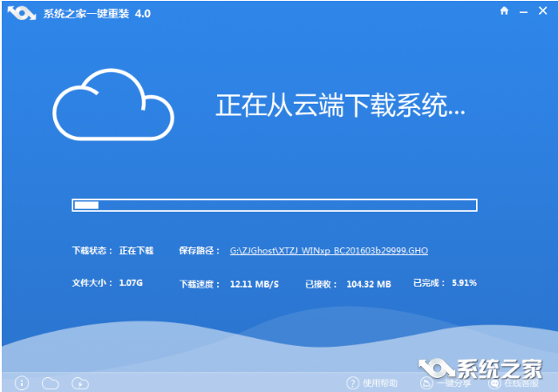Click the 文件大小 label
The image size is (558, 392).
click(x=92, y=283)
